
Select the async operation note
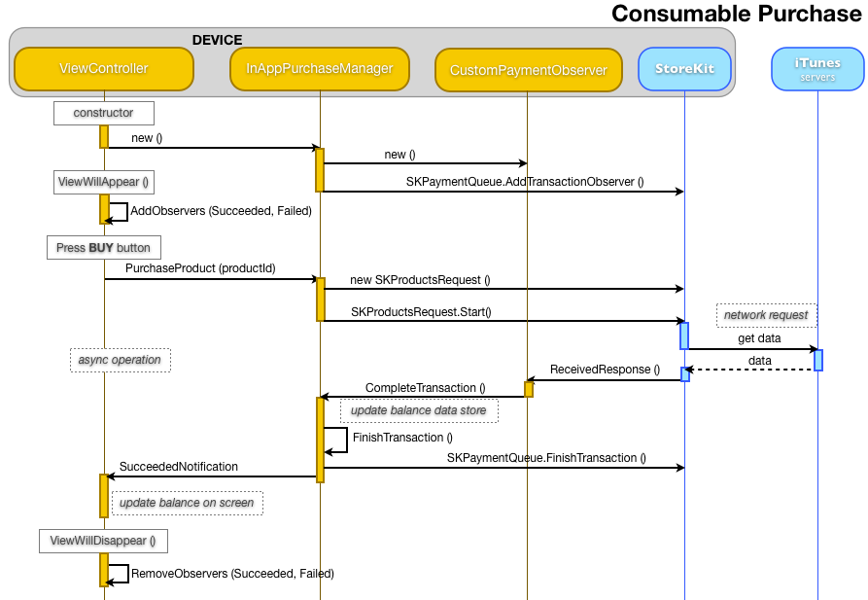tap(120, 360)
